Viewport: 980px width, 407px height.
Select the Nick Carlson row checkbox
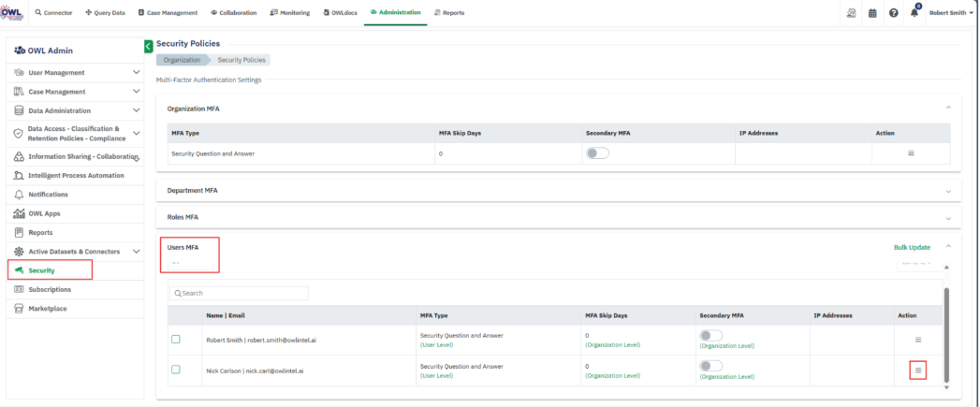175,370
